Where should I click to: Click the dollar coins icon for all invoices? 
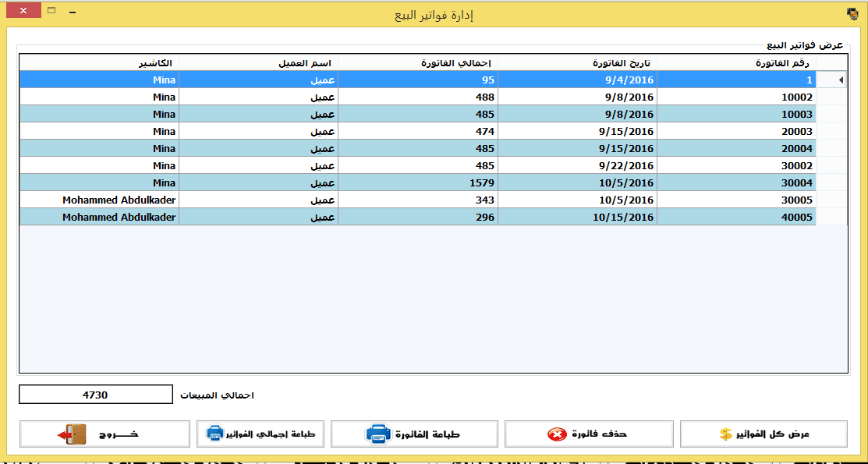725,434
